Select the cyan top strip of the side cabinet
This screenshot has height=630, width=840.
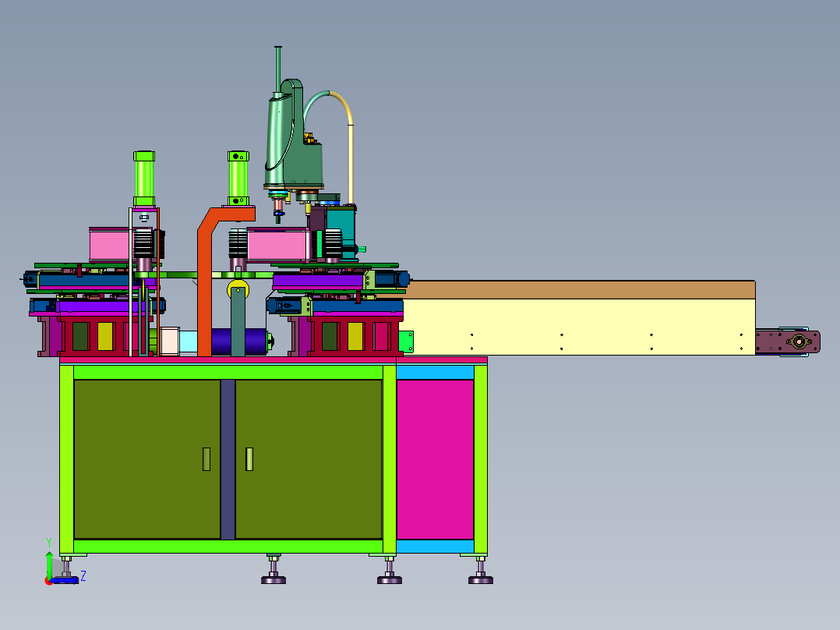(x=435, y=372)
